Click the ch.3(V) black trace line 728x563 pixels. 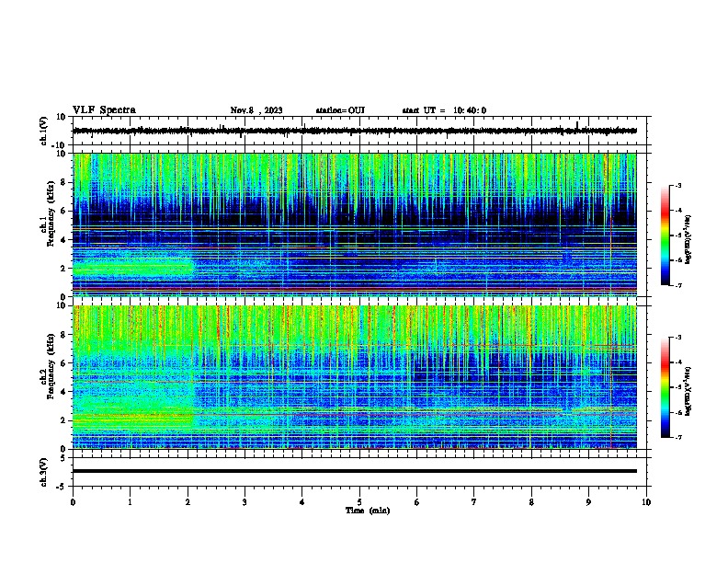coord(354,471)
